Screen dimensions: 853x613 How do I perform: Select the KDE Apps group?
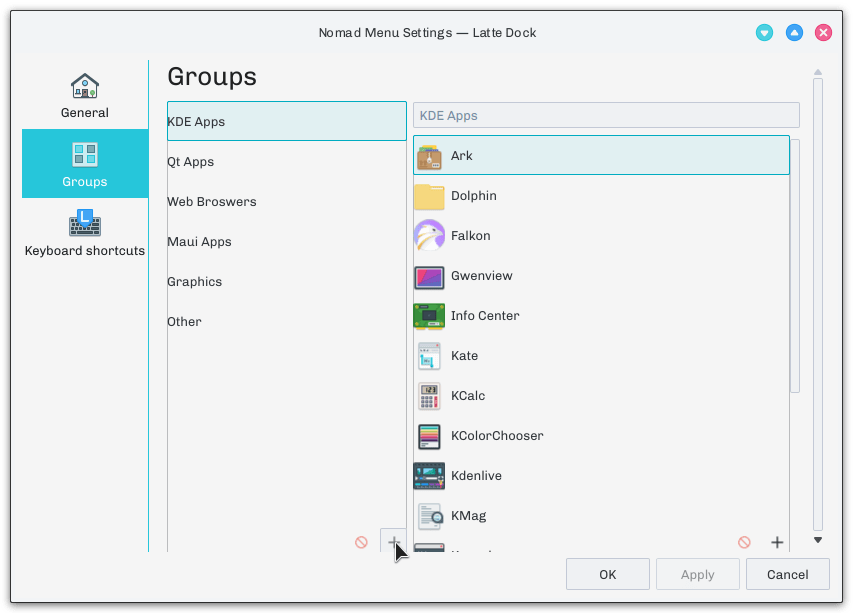point(287,121)
